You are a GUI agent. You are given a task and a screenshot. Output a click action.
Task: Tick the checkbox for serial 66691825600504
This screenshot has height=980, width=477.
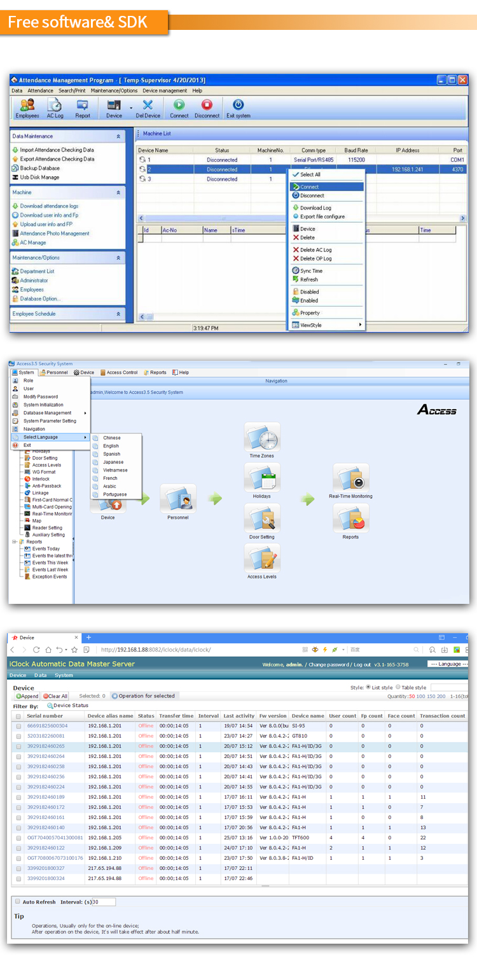click(x=18, y=725)
